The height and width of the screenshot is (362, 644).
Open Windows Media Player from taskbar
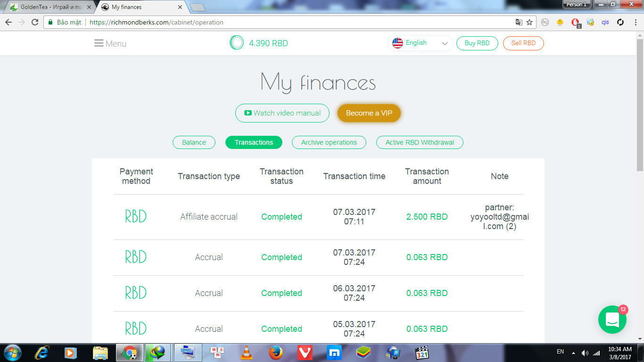71,353
